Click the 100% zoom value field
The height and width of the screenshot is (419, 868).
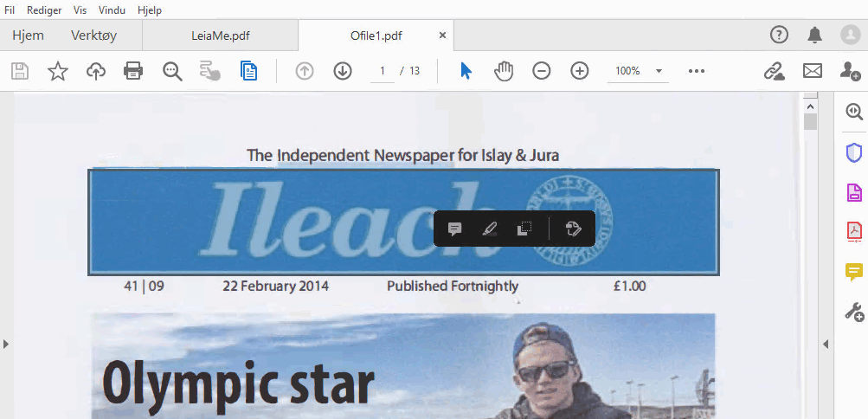(x=627, y=71)
